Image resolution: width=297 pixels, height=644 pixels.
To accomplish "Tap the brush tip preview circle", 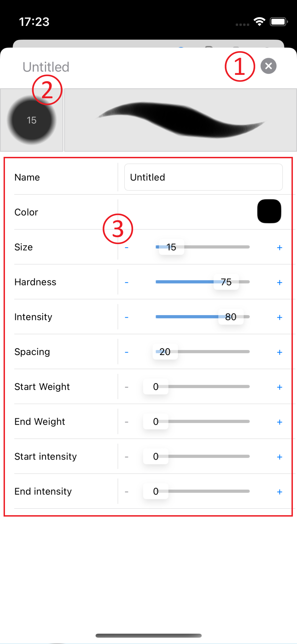I will pos(32,120).
